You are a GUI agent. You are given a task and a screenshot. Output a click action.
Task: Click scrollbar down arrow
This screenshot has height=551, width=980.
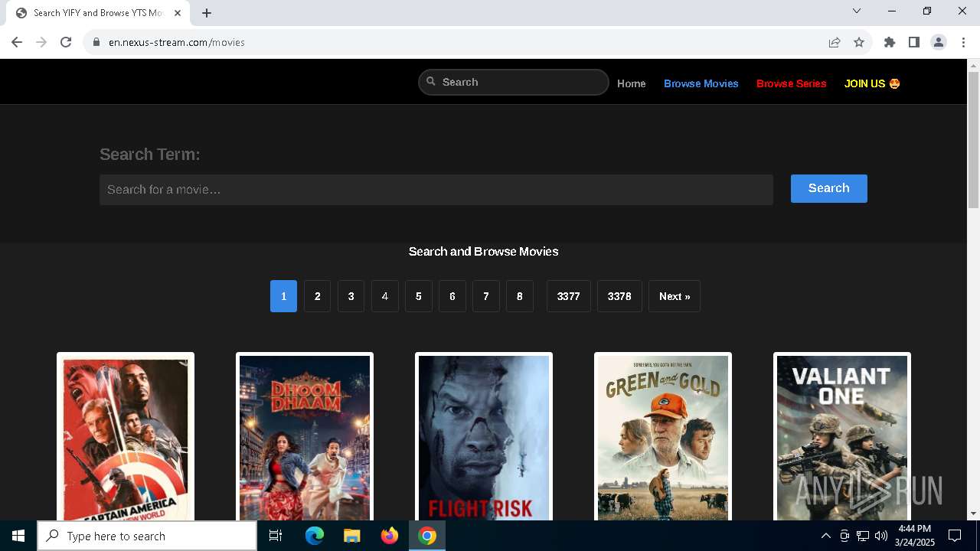pyautogui.click(x=973, y=514)
